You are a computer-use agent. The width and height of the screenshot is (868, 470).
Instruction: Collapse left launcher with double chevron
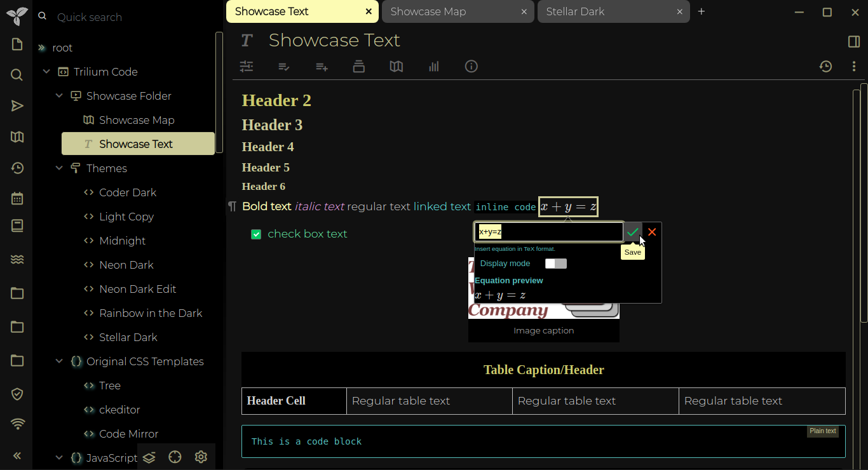(17, 455)
